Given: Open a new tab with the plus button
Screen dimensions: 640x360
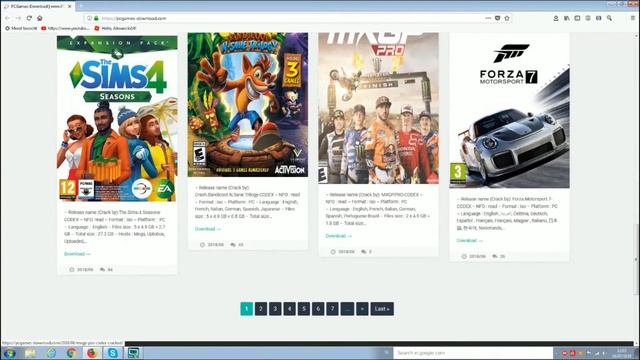Looking at the screenshot, I should (81, 7).
